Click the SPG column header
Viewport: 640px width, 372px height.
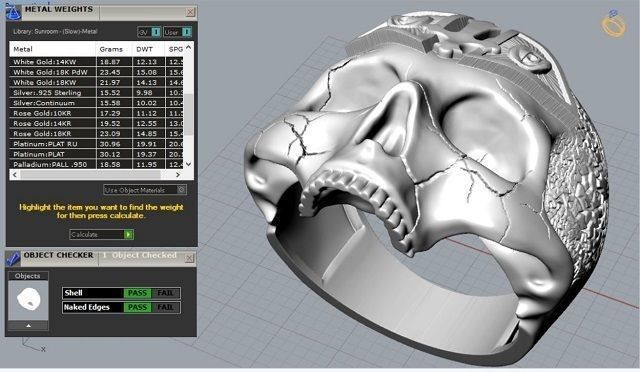click(175, 49)
